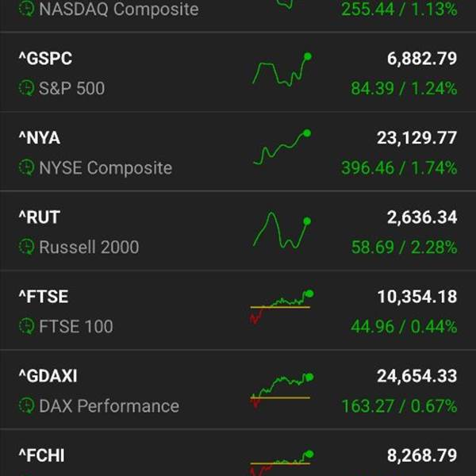Viewport: 476px width, 476px height.
Task: Open the ^GDAXI sparkline chart
Action: point(280,389)
